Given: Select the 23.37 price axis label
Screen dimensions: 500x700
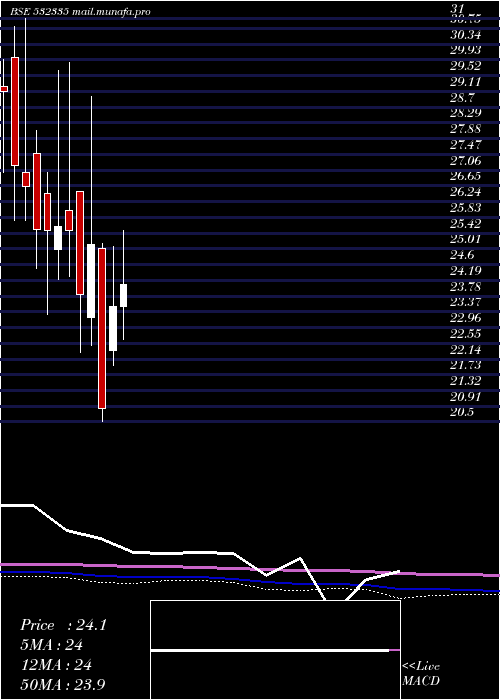Looking at the screenshot, I should (465, 302).
